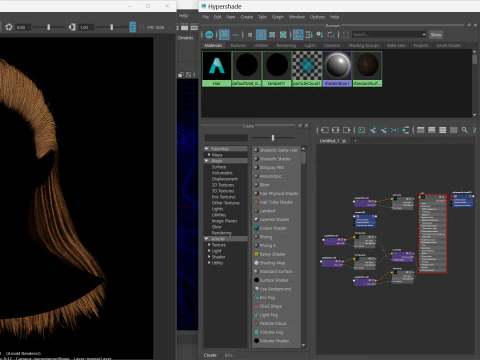Screen dimensions: 480x360
Task: Select small swatches size icon
Action: tap(250, 34)
